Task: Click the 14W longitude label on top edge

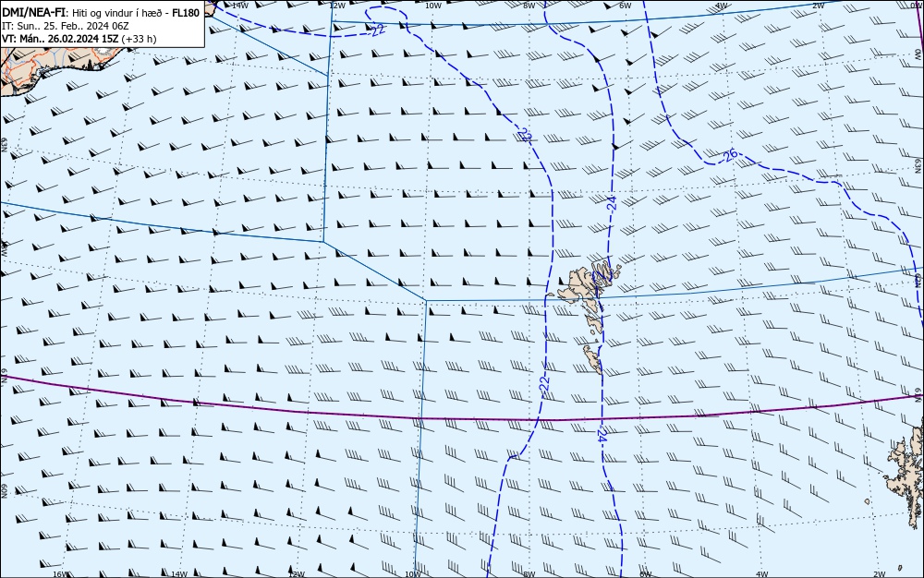Action: [x=240, y=6]
